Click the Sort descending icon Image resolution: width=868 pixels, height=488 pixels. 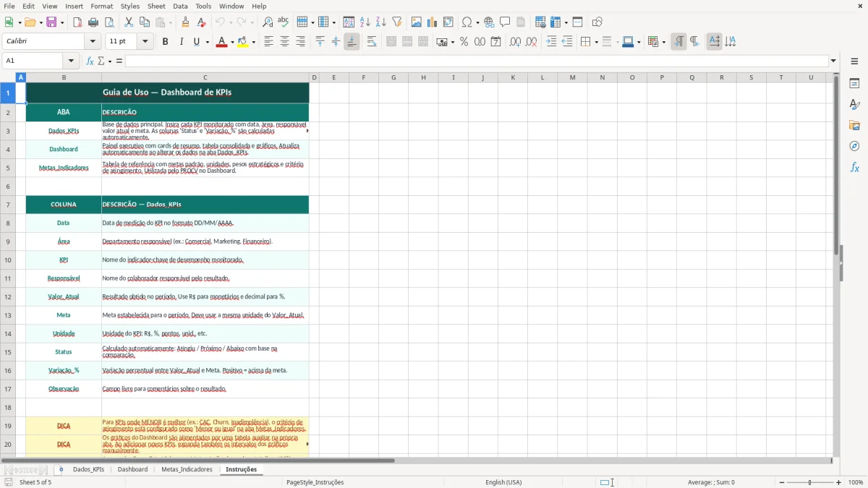point(380,22)
